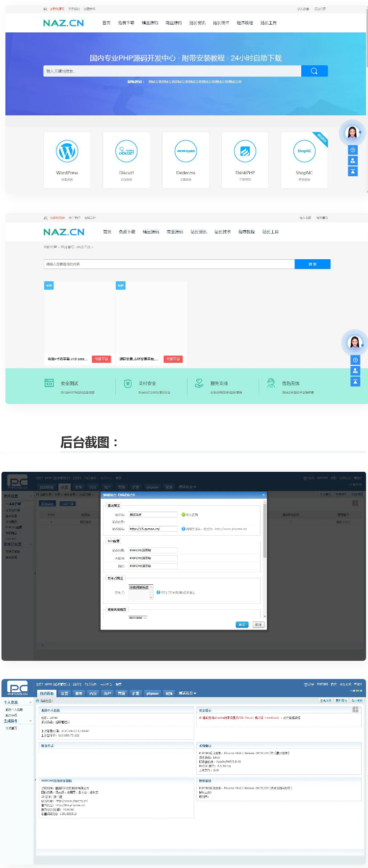The height and width of the screenshot is (868, 368).
Task: Collapse the 生成操作 sidebar section
Action: point(30,721)
